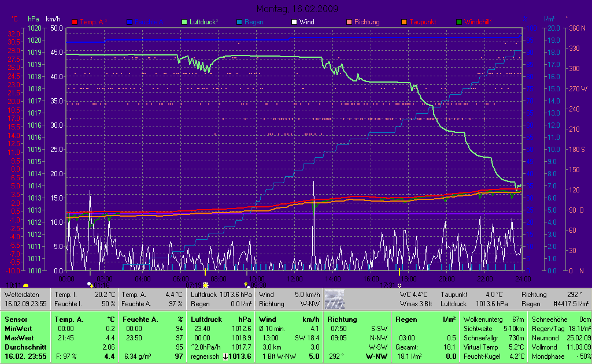Toggle the Regen series legend square

(240, 22)
